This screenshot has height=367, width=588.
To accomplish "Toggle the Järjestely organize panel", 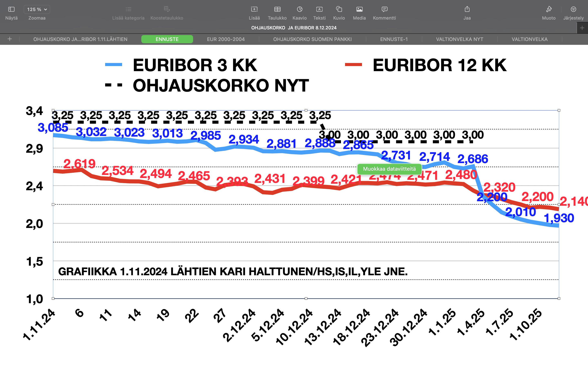I will pos(574,9).
